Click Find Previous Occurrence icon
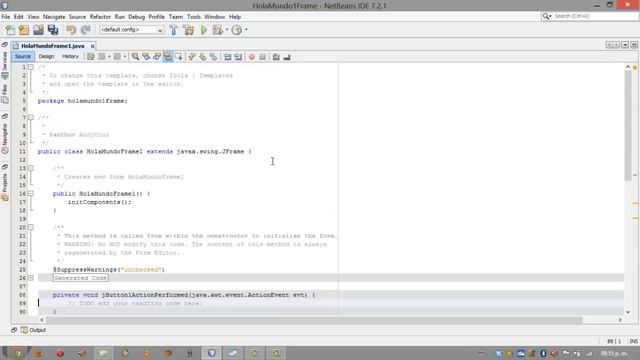This screenshot has height=360, width=640. tap(146, 57)
